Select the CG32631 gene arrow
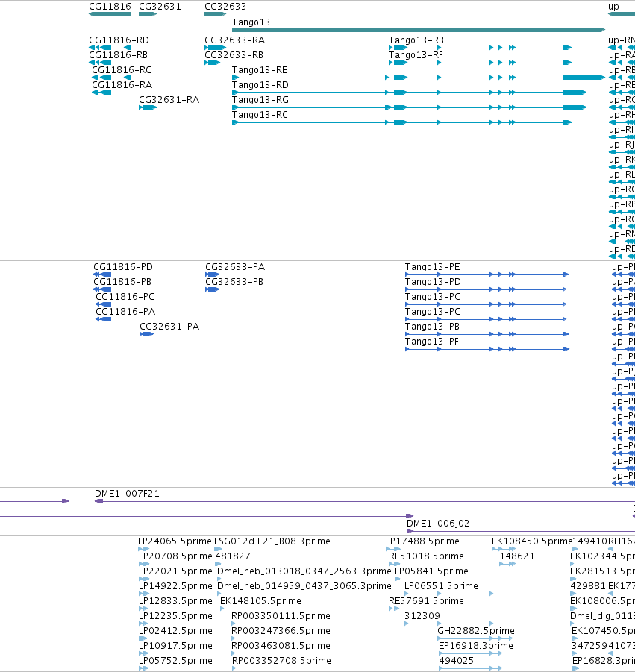The height and width of the screenshot is (672, 635). [148, 14]
